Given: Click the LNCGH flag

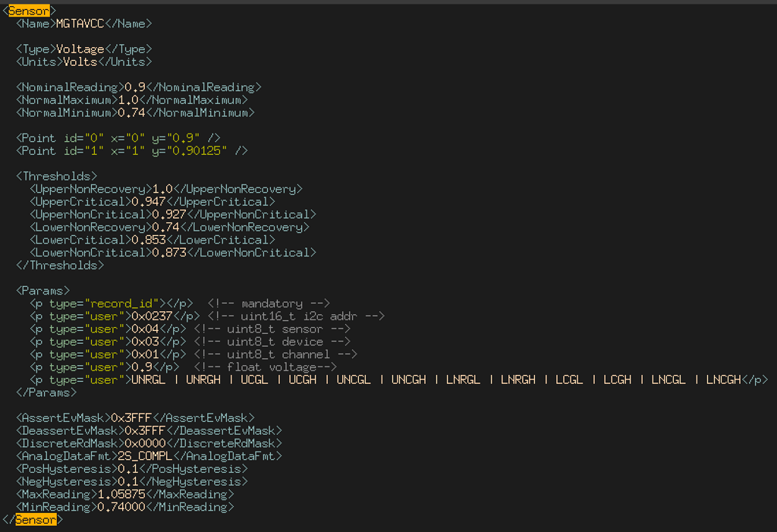Looking at the screenshot, I should [x=723, y=380].
